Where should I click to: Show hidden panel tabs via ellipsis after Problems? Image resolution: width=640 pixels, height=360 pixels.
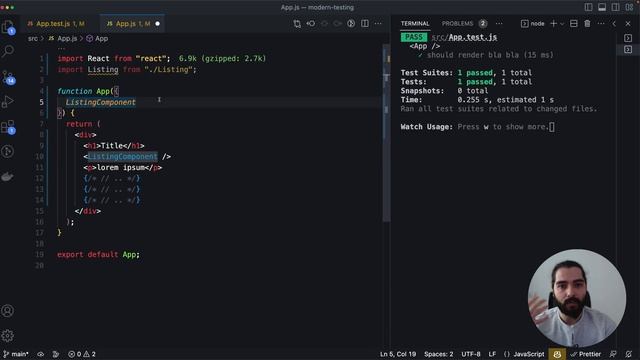(x=499, y=24)
